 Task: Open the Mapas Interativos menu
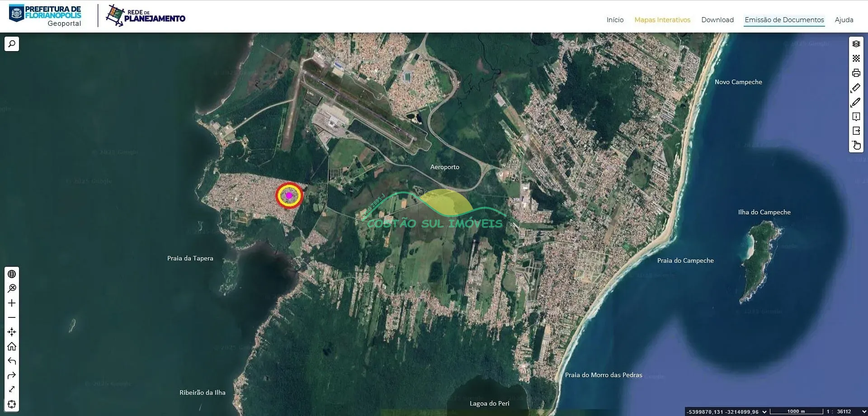click(662, 20)
